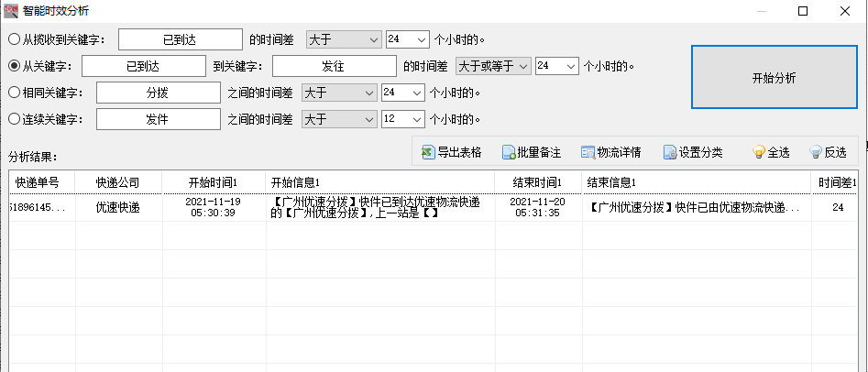Open the 大于 dropdown in 从揽收到关键字 row
Image resolution: width=868 pixels, height=372 pixels.
[344, 39]
